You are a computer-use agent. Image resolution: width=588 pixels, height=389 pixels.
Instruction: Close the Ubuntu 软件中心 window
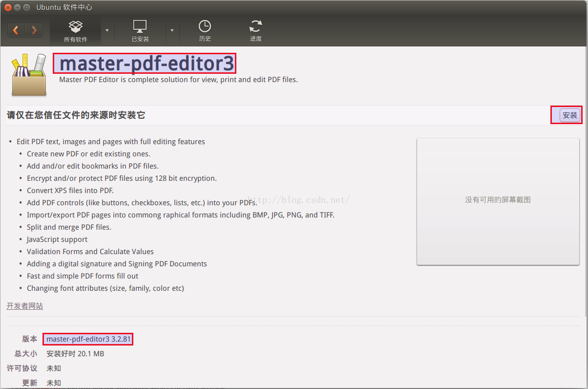pos(8,7)
